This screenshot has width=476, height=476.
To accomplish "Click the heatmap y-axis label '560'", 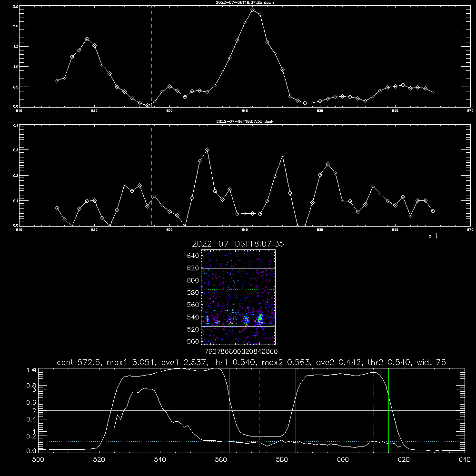I will (193, 305).
